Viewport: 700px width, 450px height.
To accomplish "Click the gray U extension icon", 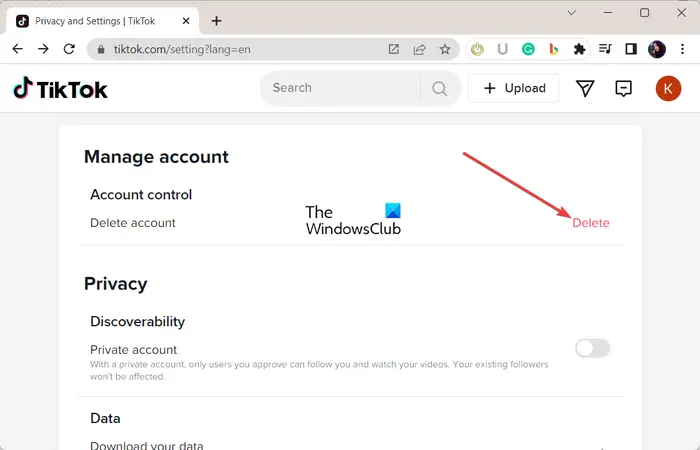I will click(503, 49).
